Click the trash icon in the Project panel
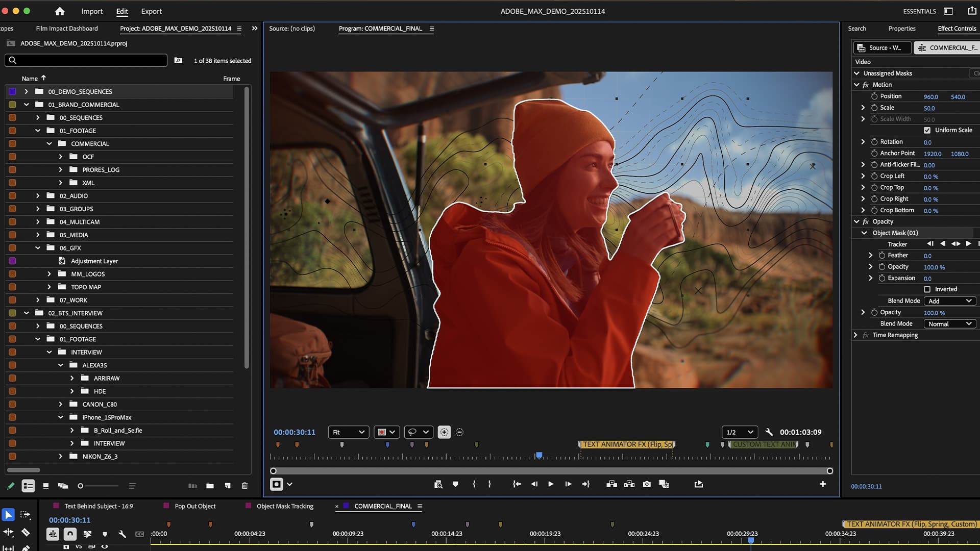Image resolution: width=980 pixels, height=551 pixels. click(244, 486)
